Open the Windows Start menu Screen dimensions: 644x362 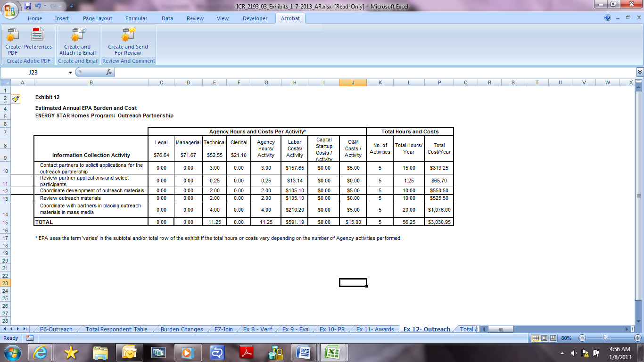click(x=12, y=352)
